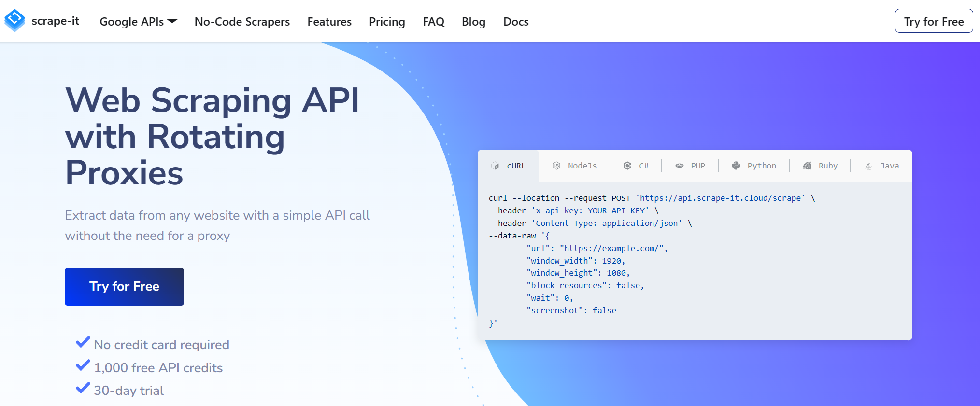The height and width of the screenshot is (406, 980).
Task: Open the Google APIs menu
Action: pyautogui.click(x=138, y=22)
